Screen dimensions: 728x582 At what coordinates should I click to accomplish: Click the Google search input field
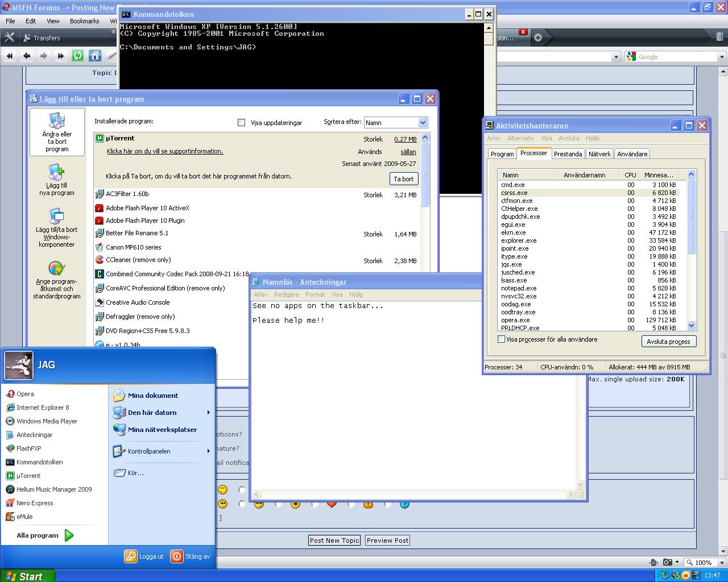676,57
